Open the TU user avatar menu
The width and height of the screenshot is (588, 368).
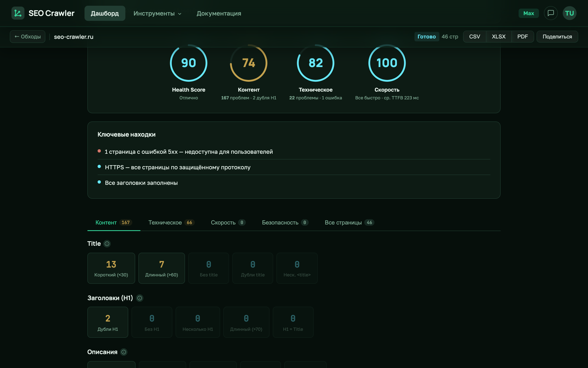570,13
